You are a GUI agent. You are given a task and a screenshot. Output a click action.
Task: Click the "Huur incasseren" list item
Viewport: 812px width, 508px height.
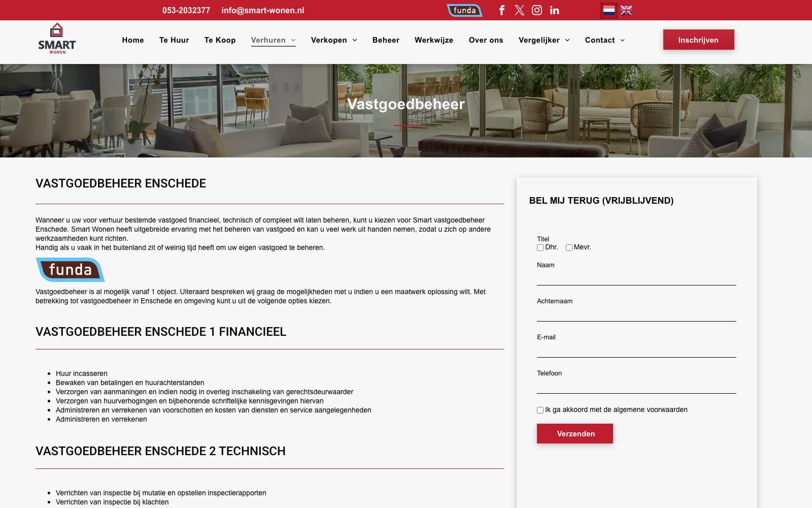[x=82, y=373]
